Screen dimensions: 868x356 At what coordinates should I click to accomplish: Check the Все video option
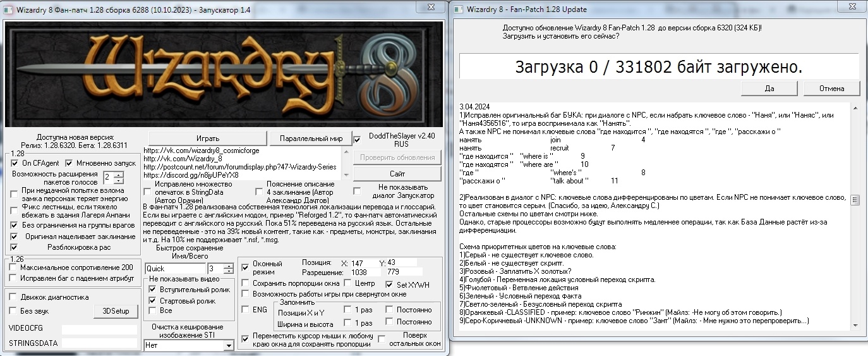(152, 311)
